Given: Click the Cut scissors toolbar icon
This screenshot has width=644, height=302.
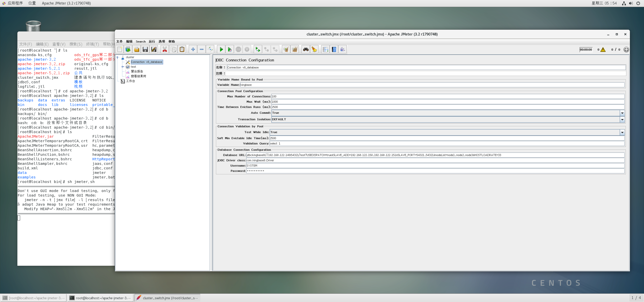Looking at the screenshot, I should click(165, 50).
